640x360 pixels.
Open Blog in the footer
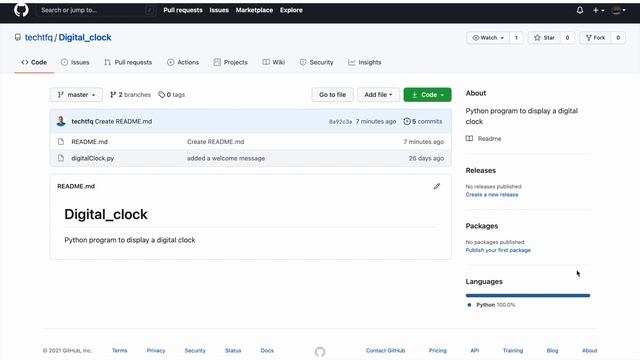pos(552,351)
